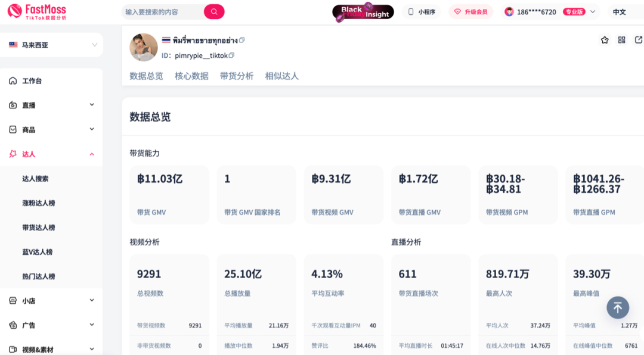
Task: Open the QR code grid icon
Action: click(x=622, y=40)
